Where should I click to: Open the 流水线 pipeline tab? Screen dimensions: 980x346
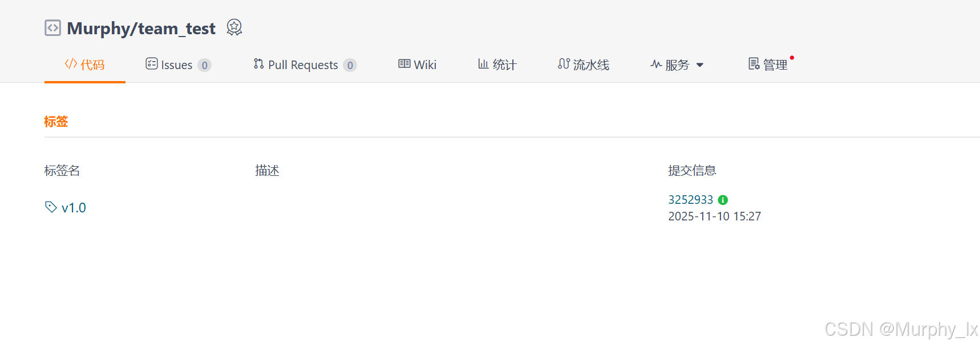point(584,65)
